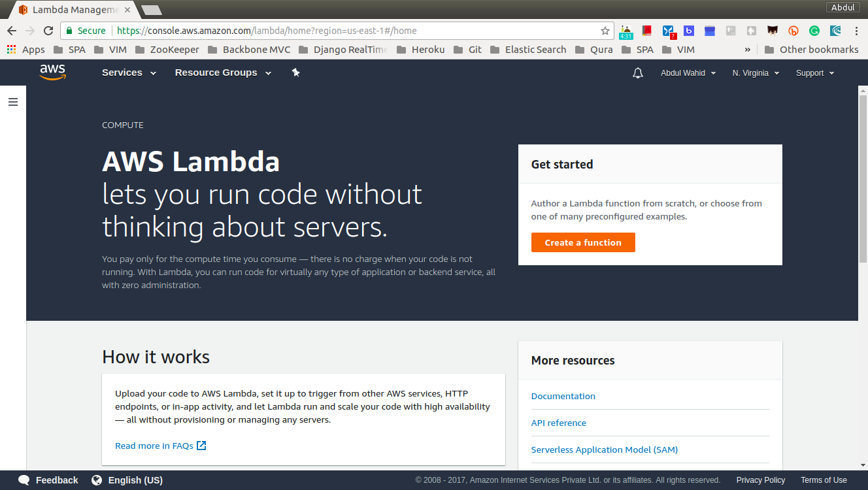Open the Elastic Search bookmark folder
Image resolution: width=868 pixels, height=490 pixels.
click(x=527, y=50)
